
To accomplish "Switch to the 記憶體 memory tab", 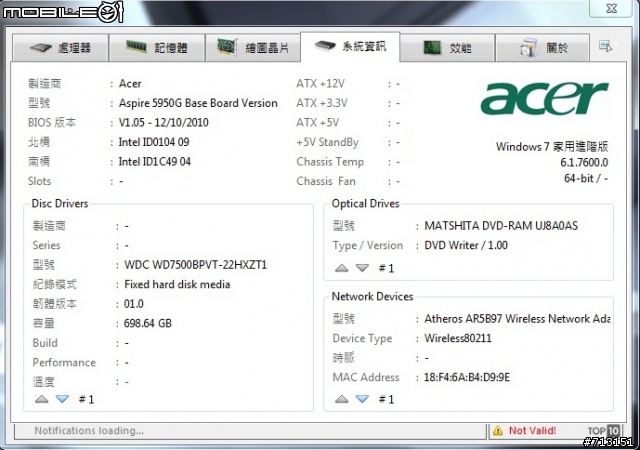I will (157, 48).
